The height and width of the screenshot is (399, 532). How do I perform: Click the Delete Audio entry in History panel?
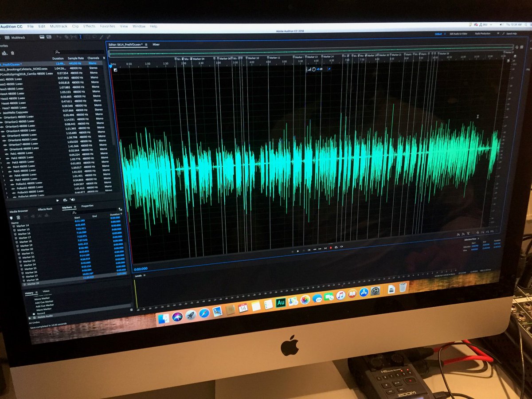pos(45,317)
